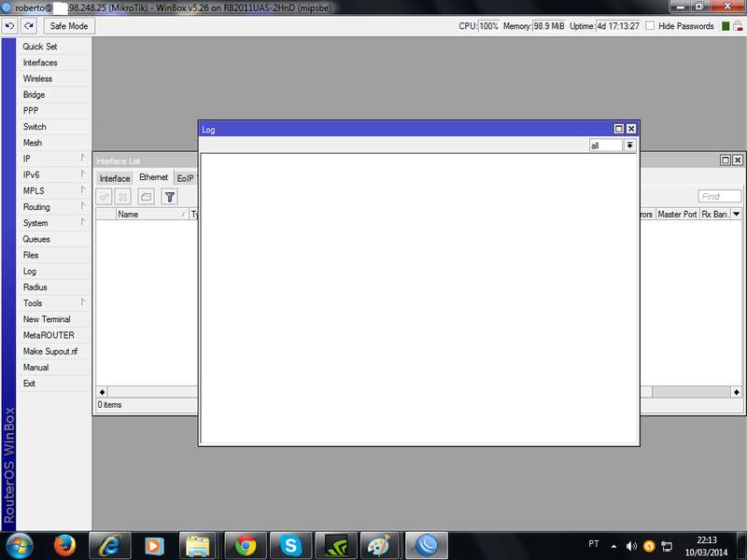Click the enable checkmark icon in Interface List
The image size is (747, 560).
[x=104, y=197]
